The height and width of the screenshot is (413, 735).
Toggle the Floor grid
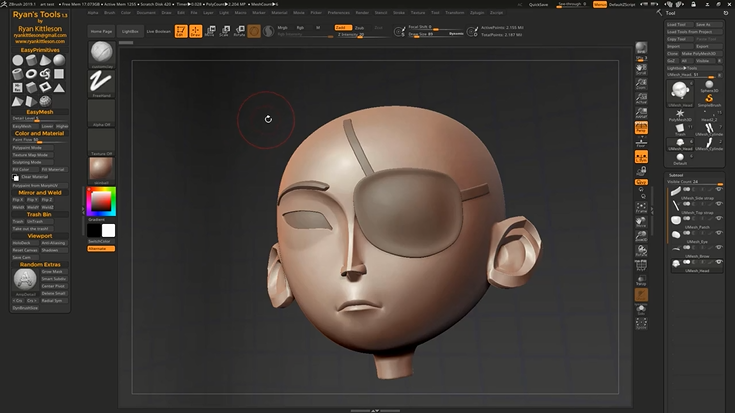(x=641, y=143)
